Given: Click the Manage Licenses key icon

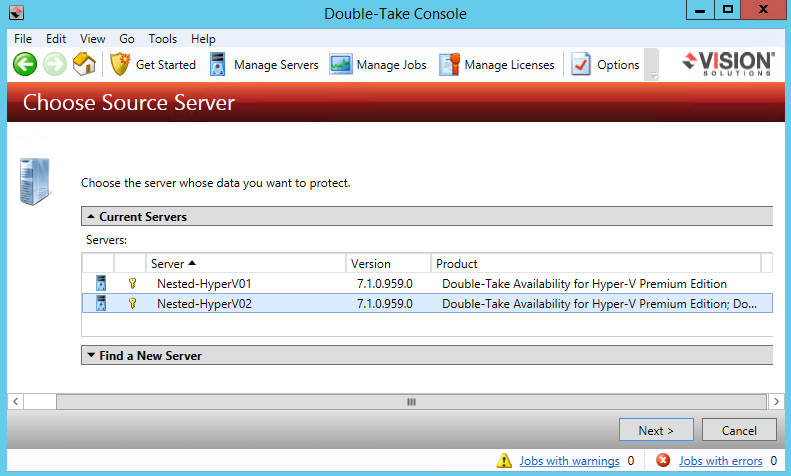Looking at the screenshot, I should tap(449, 65).
